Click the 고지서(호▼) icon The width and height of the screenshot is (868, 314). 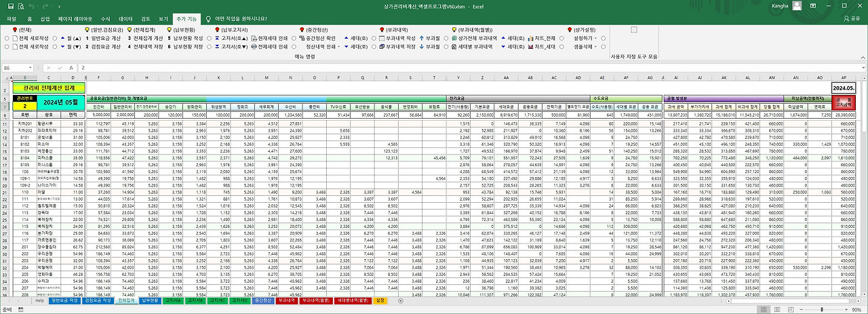click(x=216, y=47)
